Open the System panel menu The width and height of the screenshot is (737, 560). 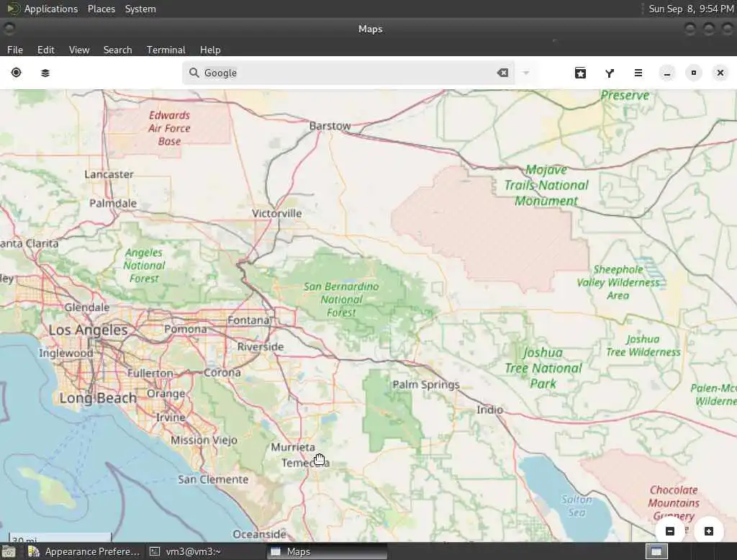140,9
